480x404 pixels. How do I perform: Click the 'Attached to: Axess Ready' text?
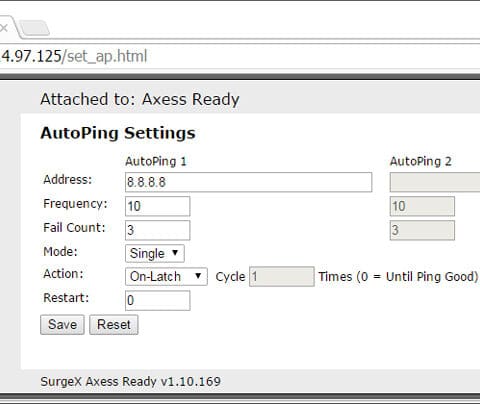coord(140,99)
